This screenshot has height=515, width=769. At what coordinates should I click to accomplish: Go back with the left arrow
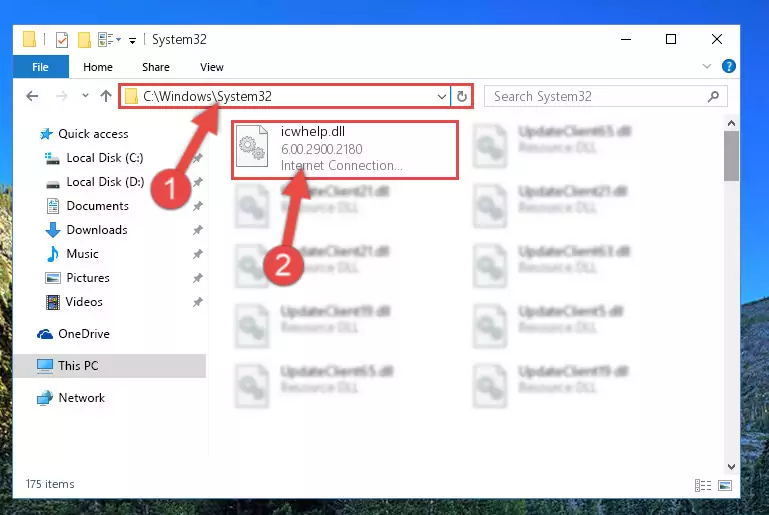[32, 96]
